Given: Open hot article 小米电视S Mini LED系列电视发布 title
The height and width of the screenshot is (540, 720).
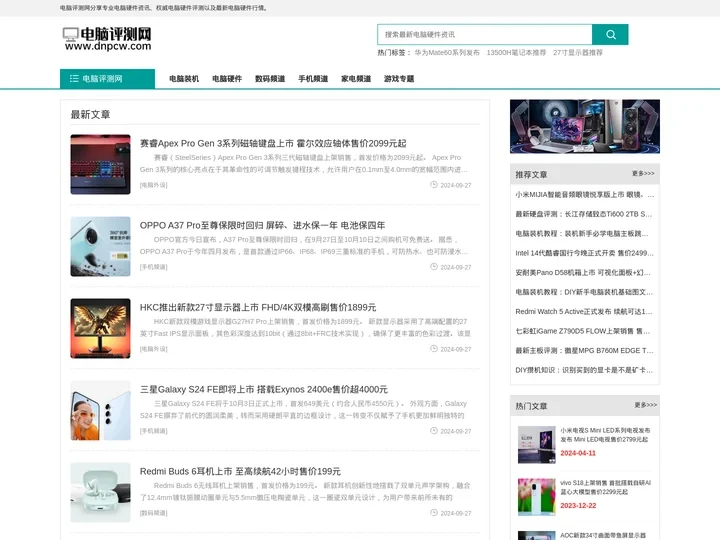Looking at the screenshot, I should coord(605,435).
